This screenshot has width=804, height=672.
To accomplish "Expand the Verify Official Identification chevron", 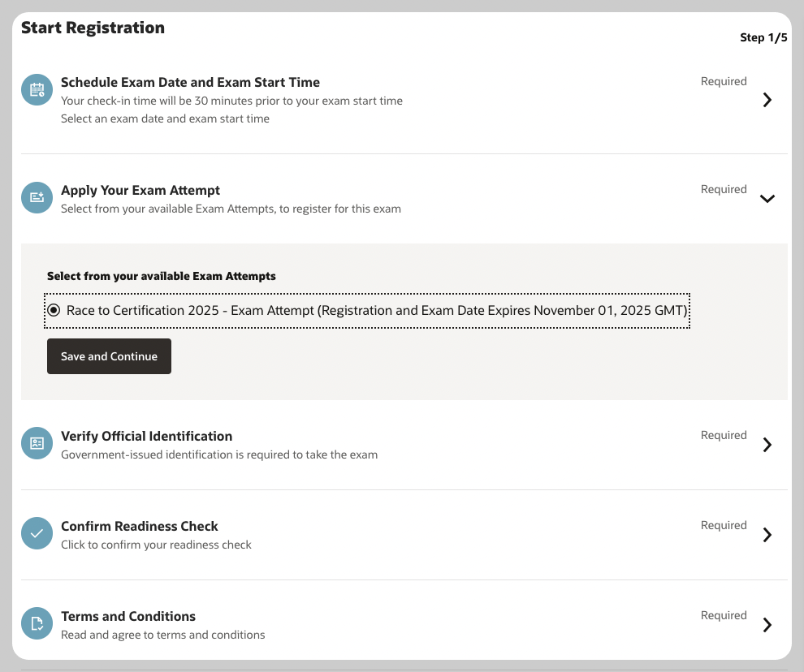I will click(x=767, y=445).
